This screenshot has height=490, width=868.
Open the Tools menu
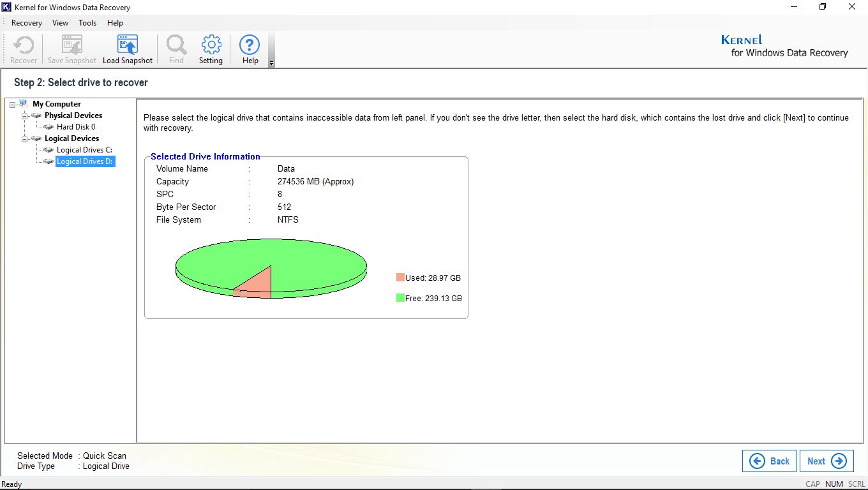(x=87, y=23)
